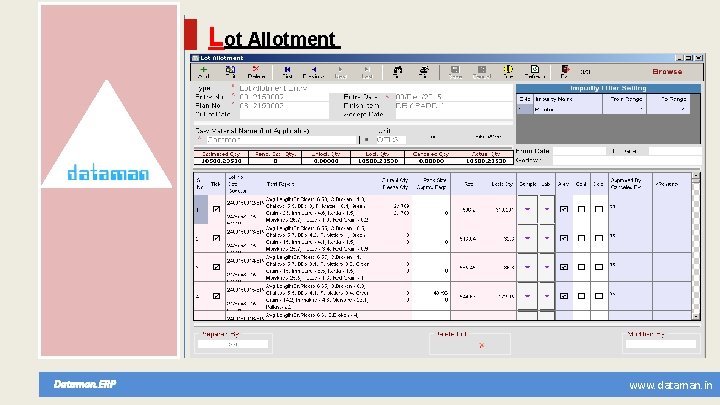The image size is (720, 405).
Task: Uncheck the checked approve box in row 2
Action: point(563,238)
